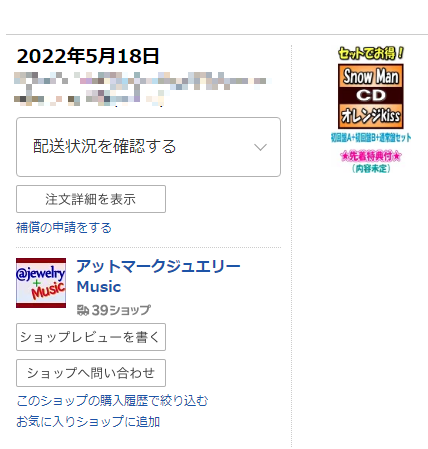Click ショップへ問い合わせ button

click(91, 373)
